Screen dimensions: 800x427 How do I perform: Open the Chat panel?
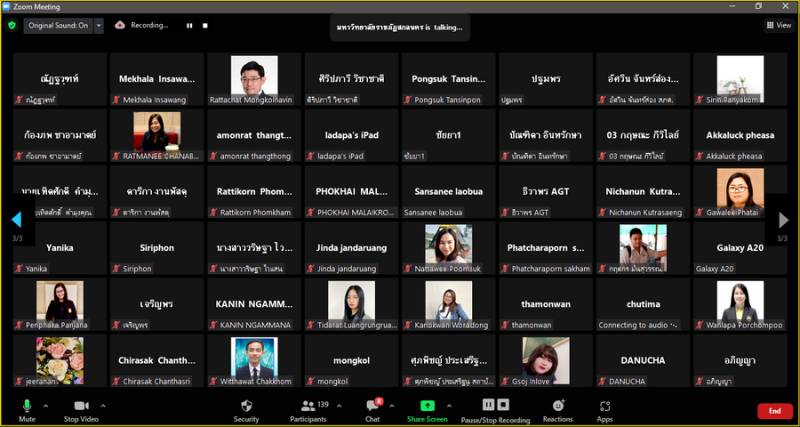372,409
